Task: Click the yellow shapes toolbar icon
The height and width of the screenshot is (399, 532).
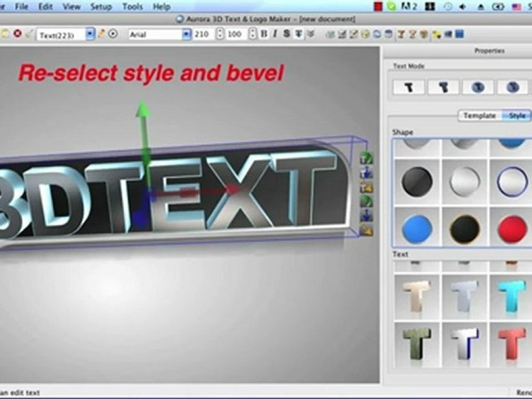Action: point(436,34)
